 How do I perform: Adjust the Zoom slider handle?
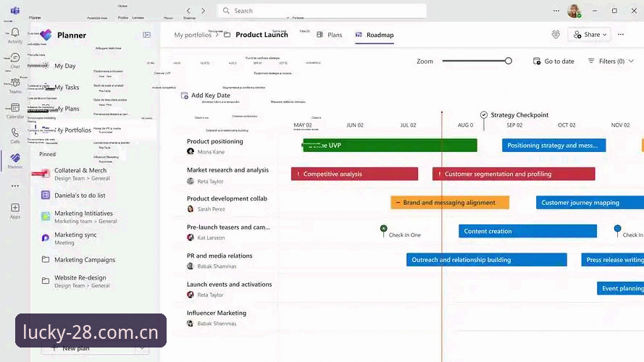coord(509,61)
